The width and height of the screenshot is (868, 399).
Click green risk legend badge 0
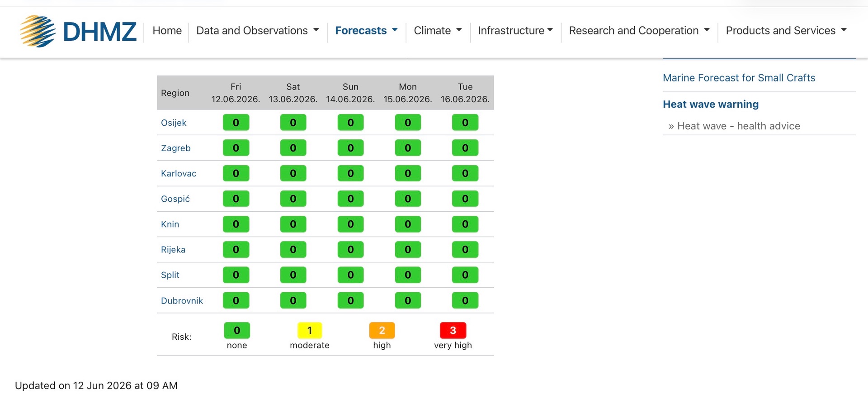[237, 330]
